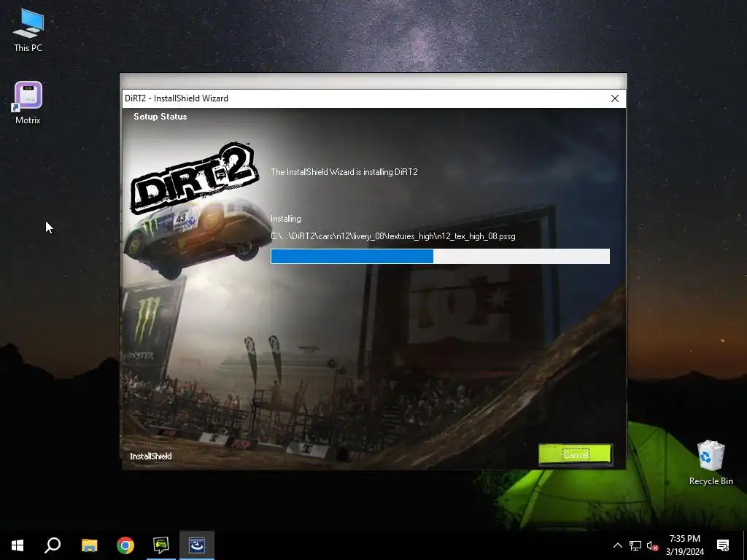Open the This PC desktop icon
Viewport: 747px width, 560px height.
pyautogui.click(x=28, y=31)
